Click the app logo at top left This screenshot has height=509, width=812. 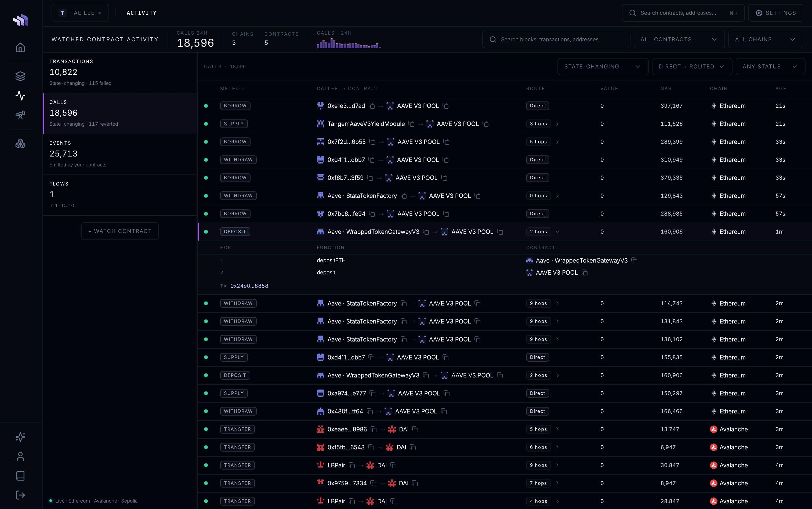tap(20, 20)
